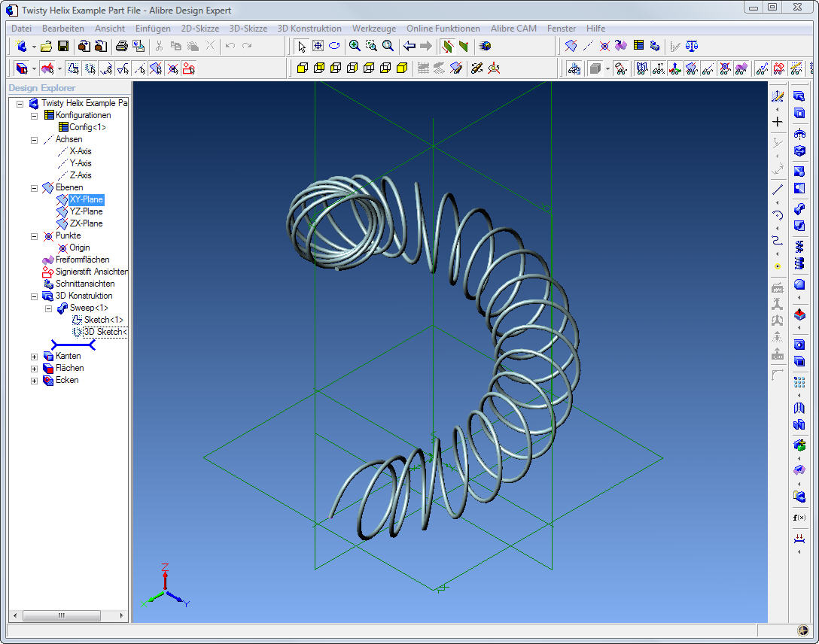Open the Werkzeuge menu

[374, 28]
